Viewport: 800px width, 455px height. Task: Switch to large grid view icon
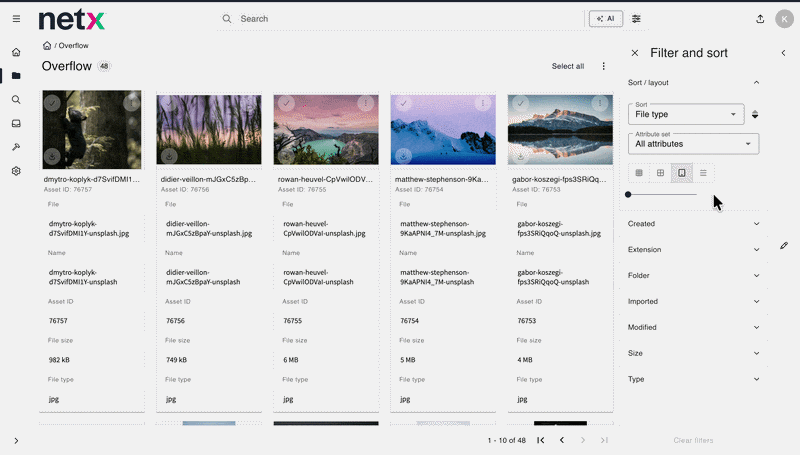660,173
